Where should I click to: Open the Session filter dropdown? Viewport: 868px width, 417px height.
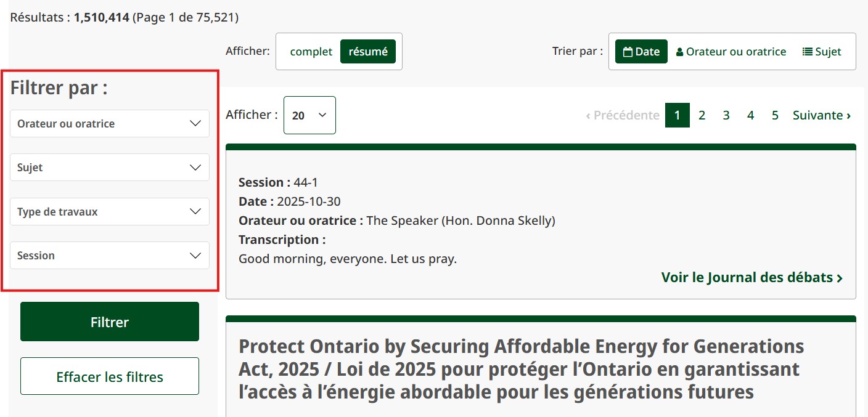110,256
